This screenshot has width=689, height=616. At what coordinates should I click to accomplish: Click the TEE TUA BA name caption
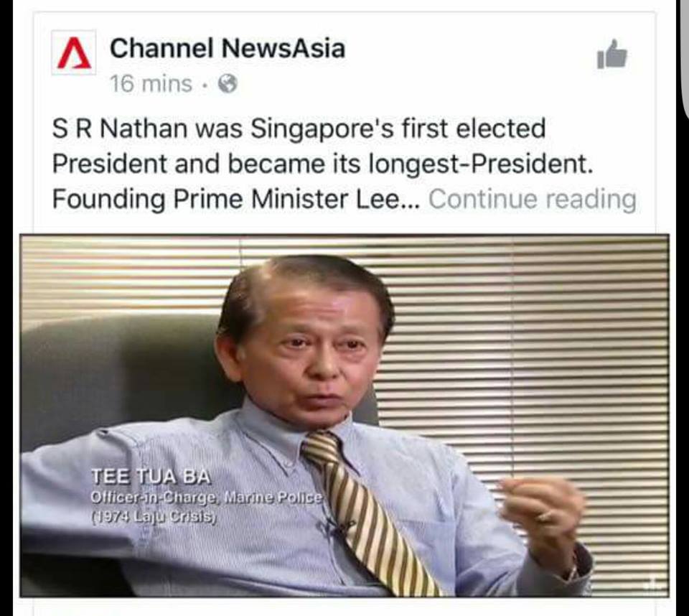point(151,477)
